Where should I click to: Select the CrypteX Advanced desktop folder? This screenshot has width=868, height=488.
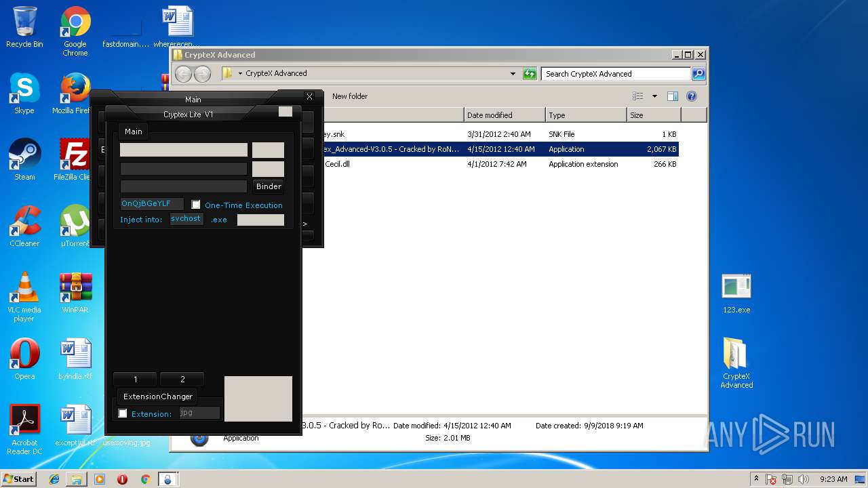[736, 363]
